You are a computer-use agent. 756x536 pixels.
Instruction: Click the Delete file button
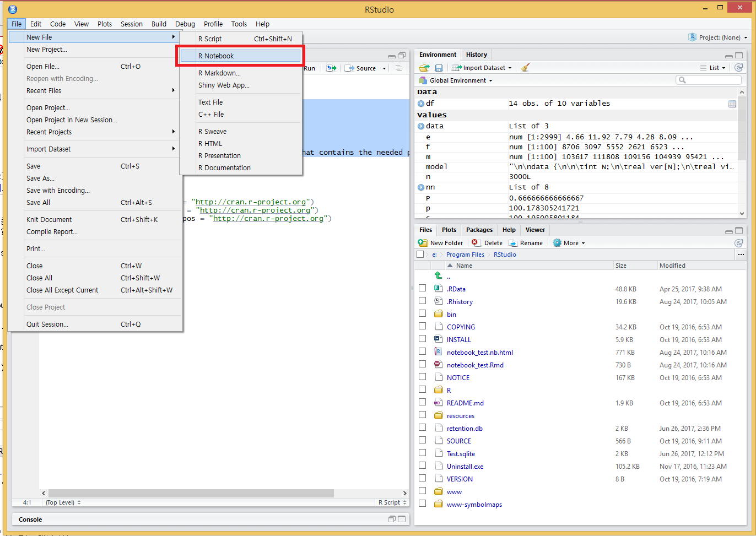coord(487,243)
